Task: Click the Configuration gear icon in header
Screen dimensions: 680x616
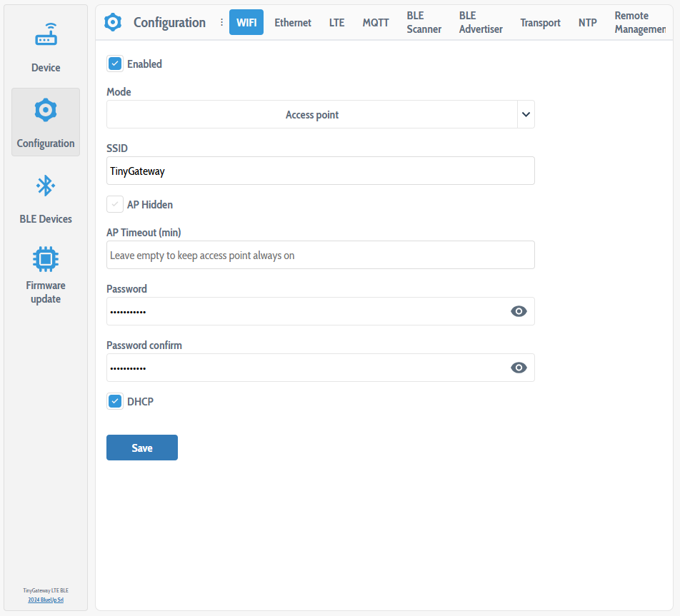Action: (x=113, y=22)
